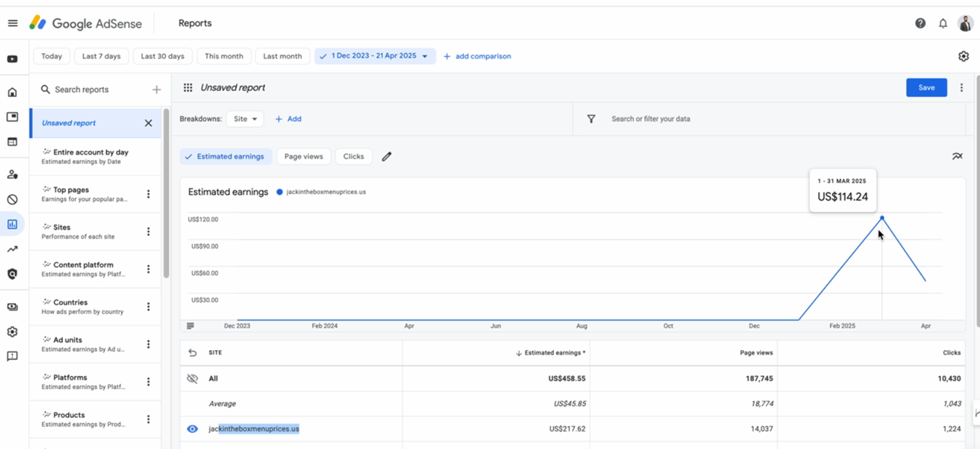This screenshot has width=980, height=449.
Task: Open options for Ad units report
Action: coord(148,344)
